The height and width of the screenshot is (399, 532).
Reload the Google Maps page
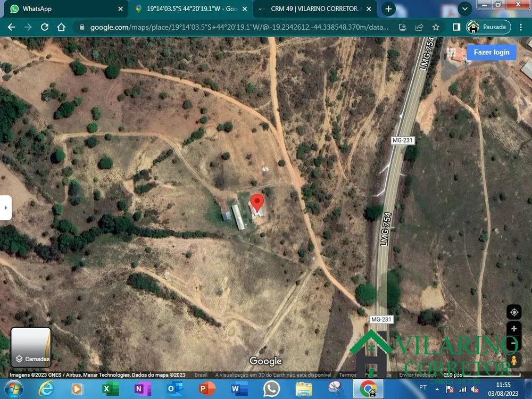tap(45, 27)
